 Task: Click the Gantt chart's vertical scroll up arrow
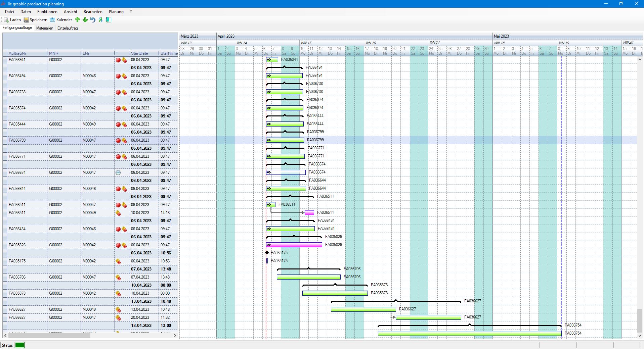[x=640, y=59]
